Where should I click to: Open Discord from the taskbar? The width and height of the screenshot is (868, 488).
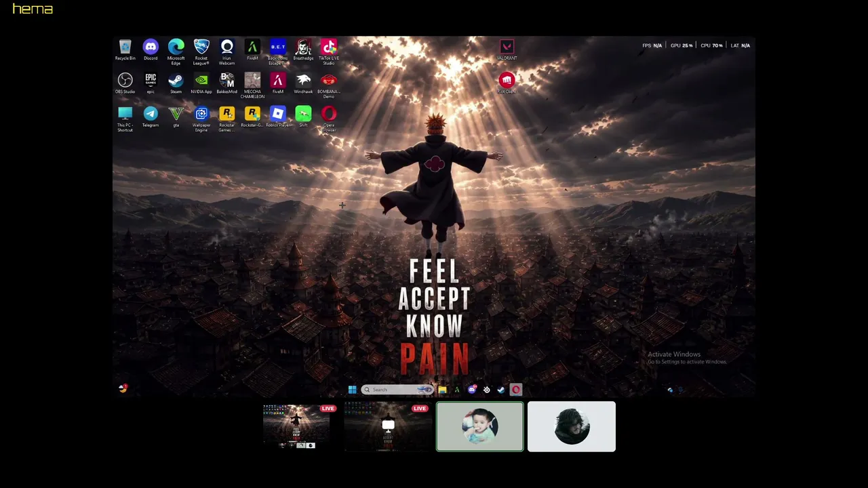pyautogui.click(x=472, y=390)
